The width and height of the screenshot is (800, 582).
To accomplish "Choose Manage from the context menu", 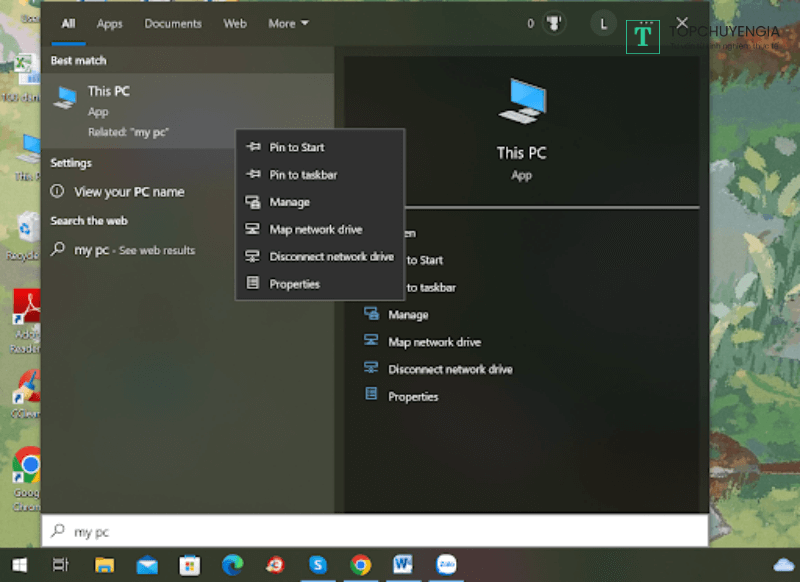I will point(289,202).
